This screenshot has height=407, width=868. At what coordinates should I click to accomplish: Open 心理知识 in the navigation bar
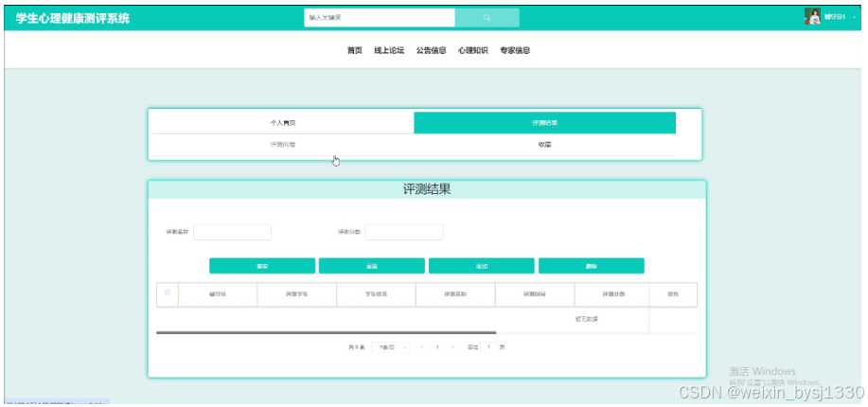point(472,50)
